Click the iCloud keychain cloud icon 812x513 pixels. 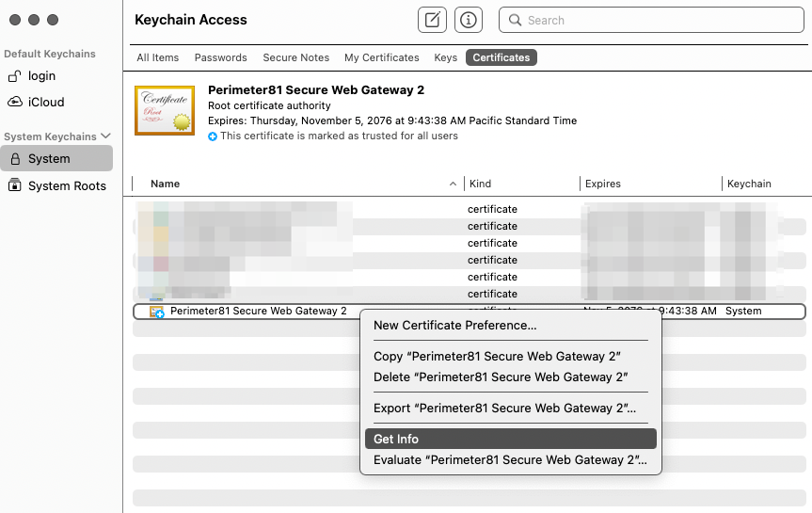(x=14, y=102)
